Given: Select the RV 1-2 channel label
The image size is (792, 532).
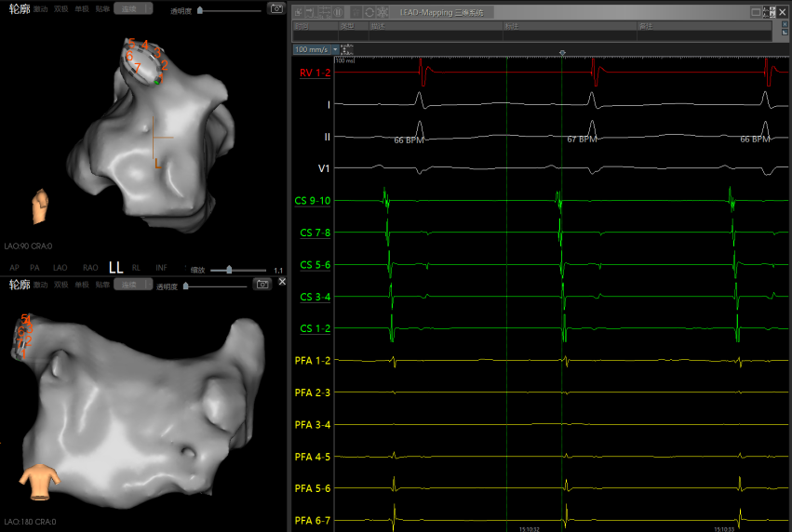Looking at the screenshot, I should [315, 73].
